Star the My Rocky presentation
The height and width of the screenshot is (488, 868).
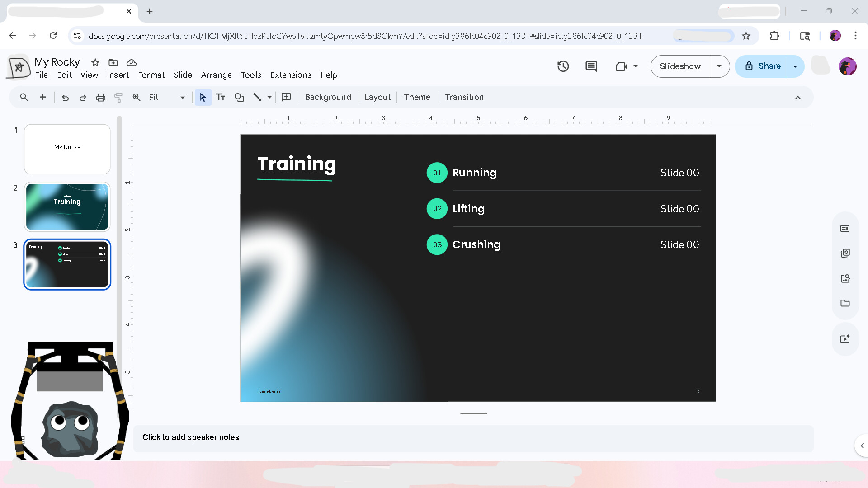[x=95, y=62]
